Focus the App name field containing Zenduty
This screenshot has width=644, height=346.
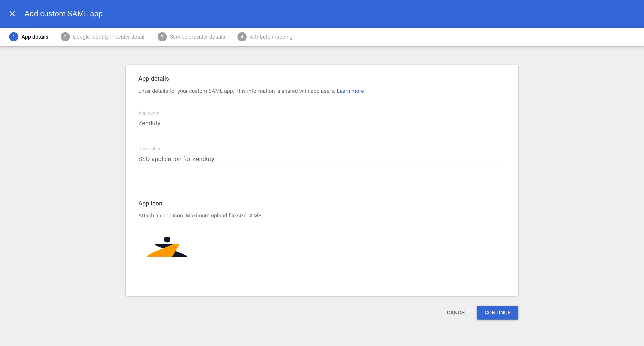(x=322, y=123)
